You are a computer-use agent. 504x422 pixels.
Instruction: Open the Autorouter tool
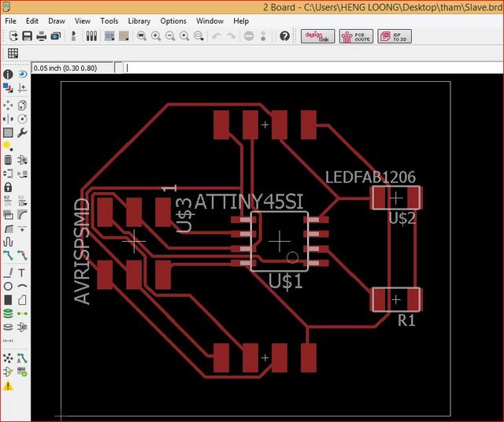tap(22, 358)
